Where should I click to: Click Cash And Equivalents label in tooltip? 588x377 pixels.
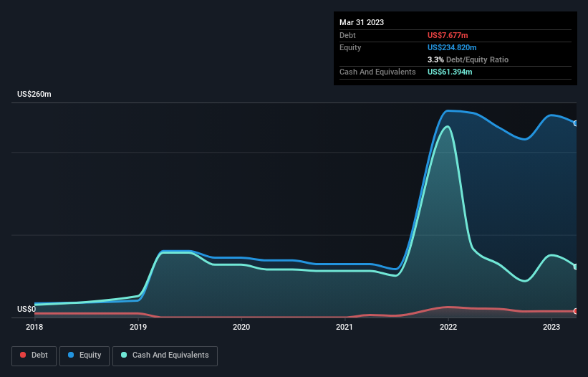(377, 72)
